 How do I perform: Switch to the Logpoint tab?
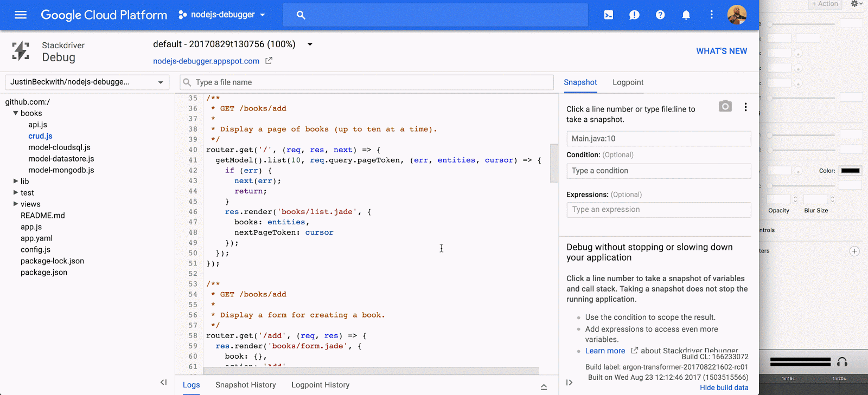coord(628,82)
